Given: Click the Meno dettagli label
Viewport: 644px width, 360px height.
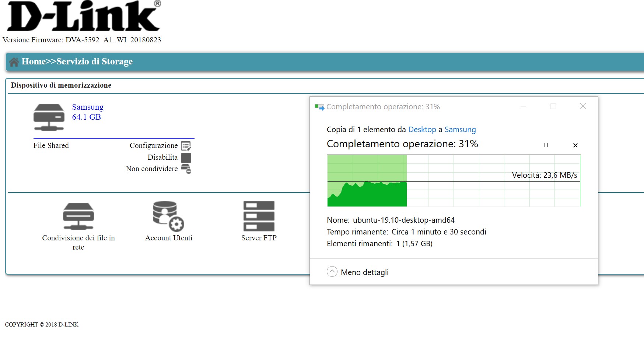Looking at the screenshot, I should click(x=365, y=272).
